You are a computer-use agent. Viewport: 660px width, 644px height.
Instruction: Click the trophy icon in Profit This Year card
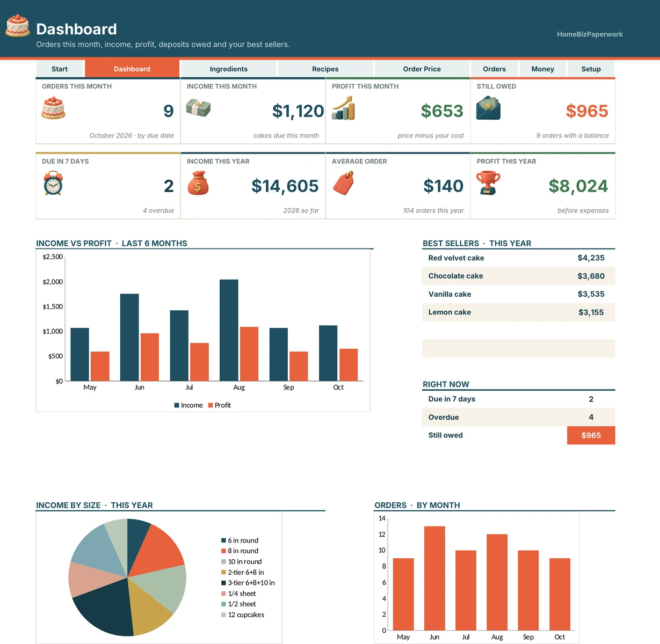pos(488,183)
